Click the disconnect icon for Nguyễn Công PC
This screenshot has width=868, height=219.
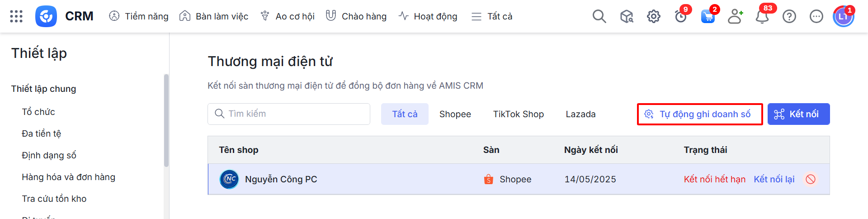pyautogui.click(x=811, y=179)
